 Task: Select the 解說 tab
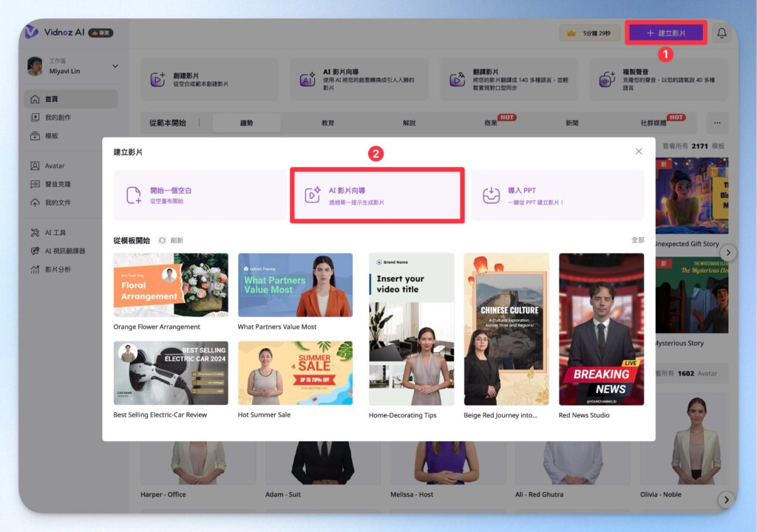[409, 123]
